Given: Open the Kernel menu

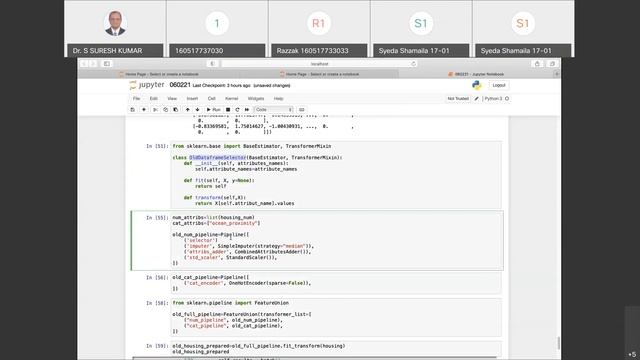Looking at the screenshot, I should [x=231, y=99].
